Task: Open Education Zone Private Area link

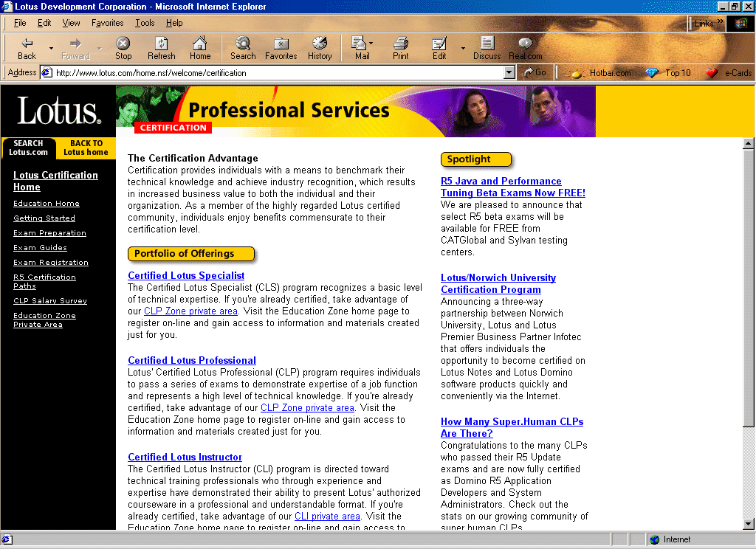Action: click(x=44, y=320)
